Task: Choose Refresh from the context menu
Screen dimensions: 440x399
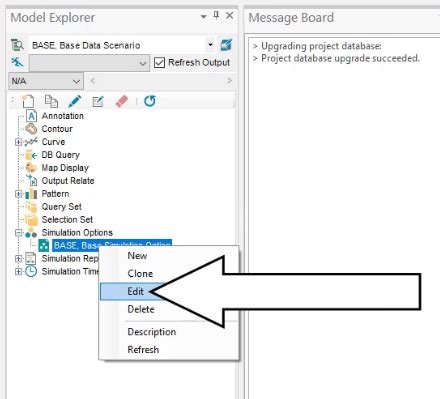Action: tap(143, 350)
